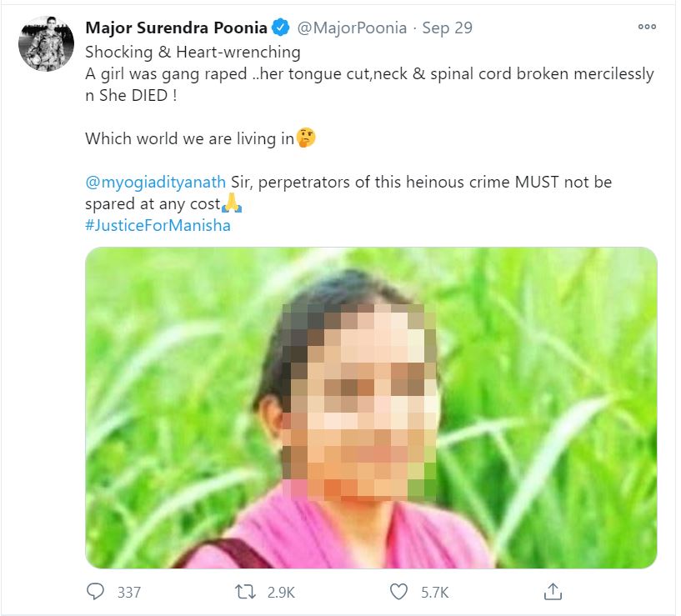Open the share tweet icon

pyautogui.click(x=553, y=592)
